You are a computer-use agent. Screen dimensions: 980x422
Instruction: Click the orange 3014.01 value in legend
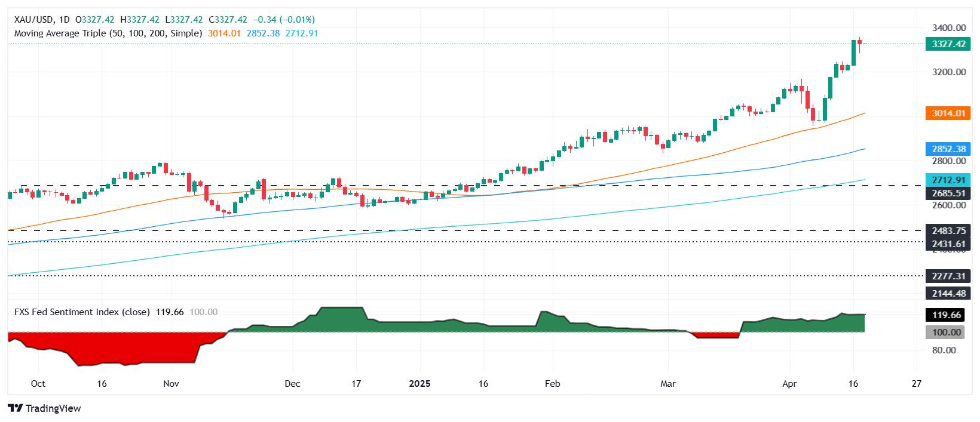pos(224,33)
